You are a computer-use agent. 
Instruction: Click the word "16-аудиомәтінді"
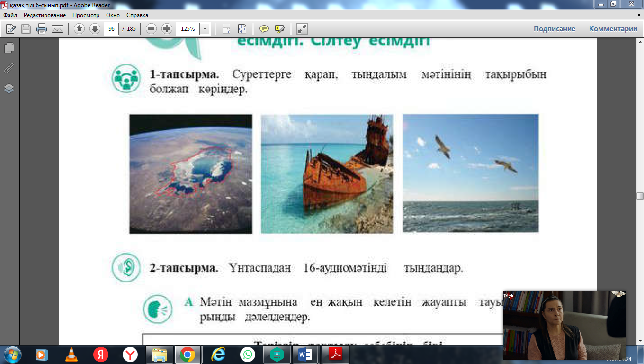click(345, 269)
